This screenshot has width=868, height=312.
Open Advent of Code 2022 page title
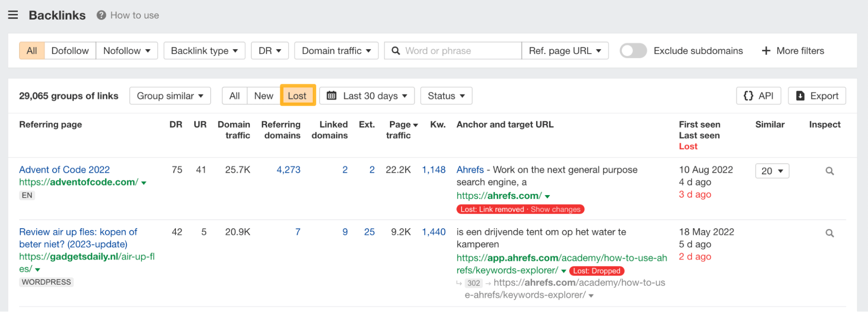[x=64, y=170]
